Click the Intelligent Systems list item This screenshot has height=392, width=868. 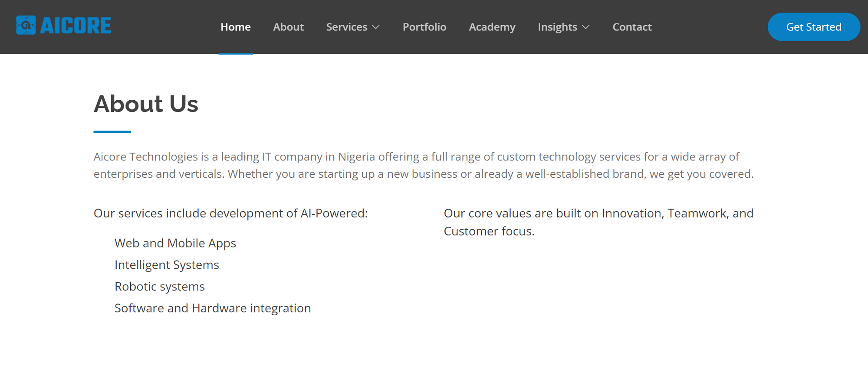(167, 265)
